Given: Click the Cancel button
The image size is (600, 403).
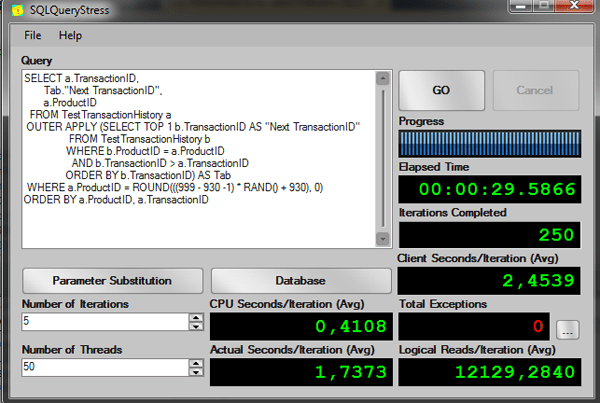Looking at the screenshot, I should [536, 90].
